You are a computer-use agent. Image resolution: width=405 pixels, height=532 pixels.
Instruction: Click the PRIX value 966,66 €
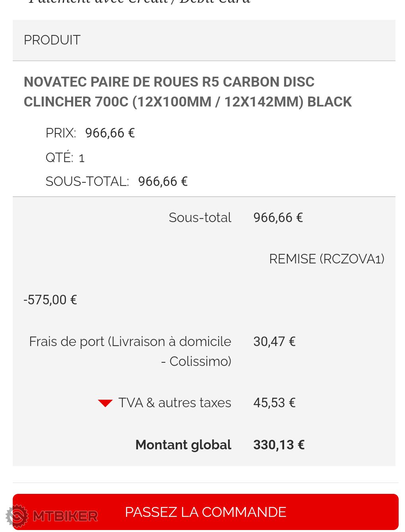point(110,133)
